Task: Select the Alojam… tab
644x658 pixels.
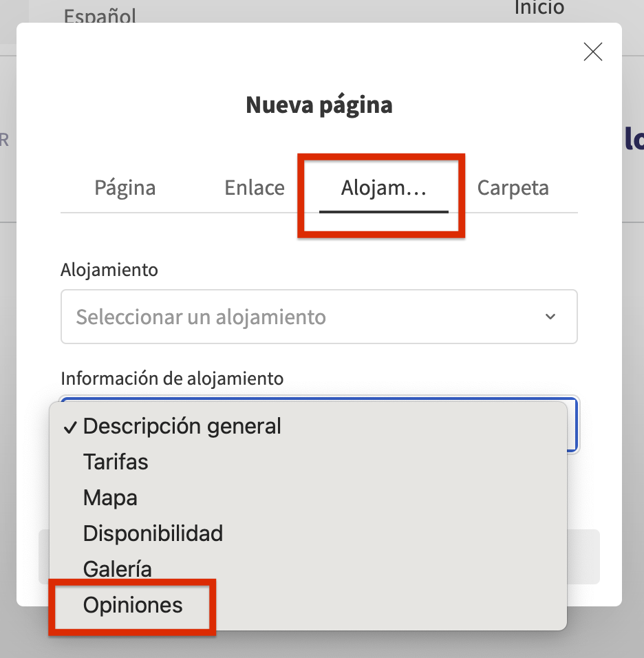Action: tap(383, 188)
